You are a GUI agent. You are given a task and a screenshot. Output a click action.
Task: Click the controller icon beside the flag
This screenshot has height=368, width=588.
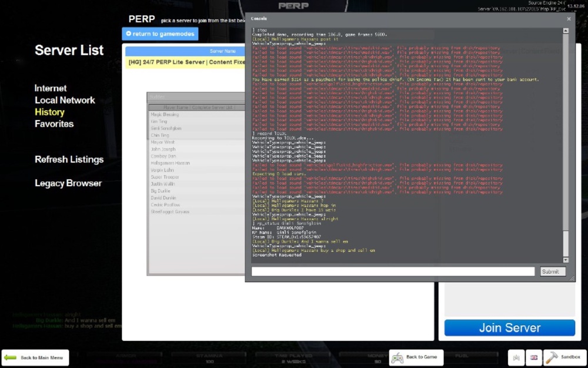516,357
